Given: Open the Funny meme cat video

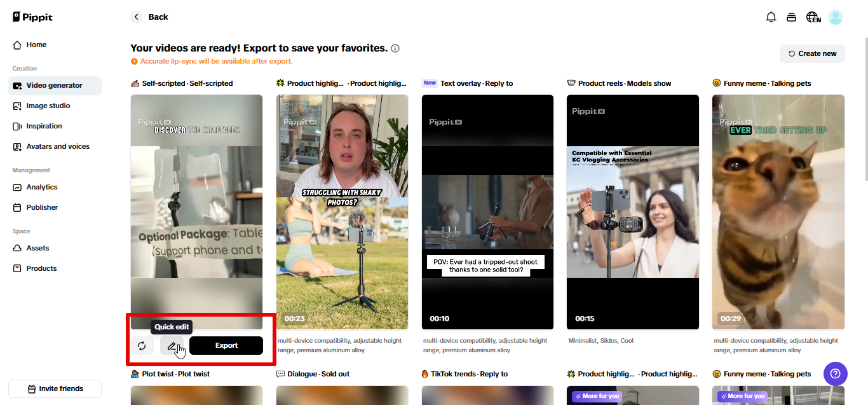Looking at the screenshot, I should point(778,212).
